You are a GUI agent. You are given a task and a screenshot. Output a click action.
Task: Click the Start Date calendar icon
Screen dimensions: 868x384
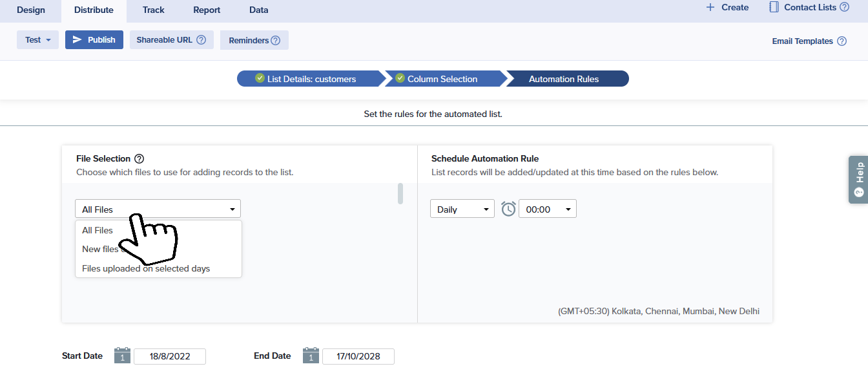(x=122, y=356)
